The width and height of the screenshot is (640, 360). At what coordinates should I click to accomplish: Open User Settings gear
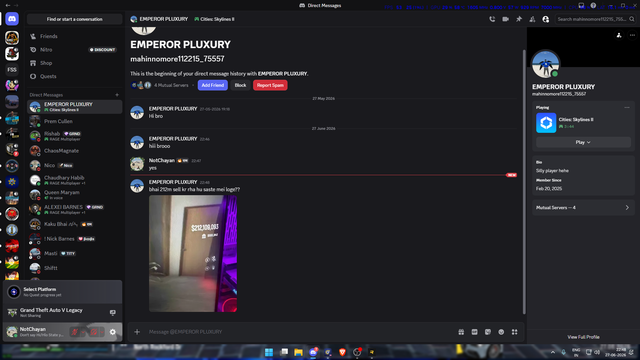pyautogui.click(x=113, y=332)
